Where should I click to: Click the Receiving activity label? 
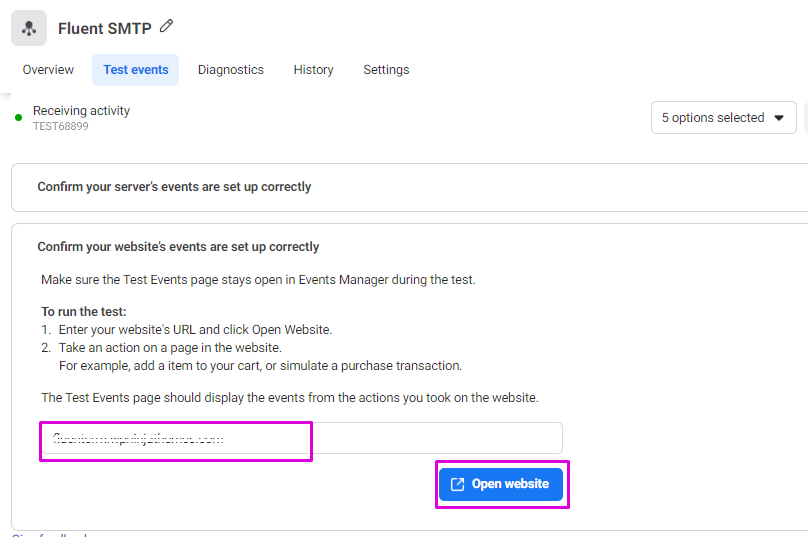click(x=81, y=111)
